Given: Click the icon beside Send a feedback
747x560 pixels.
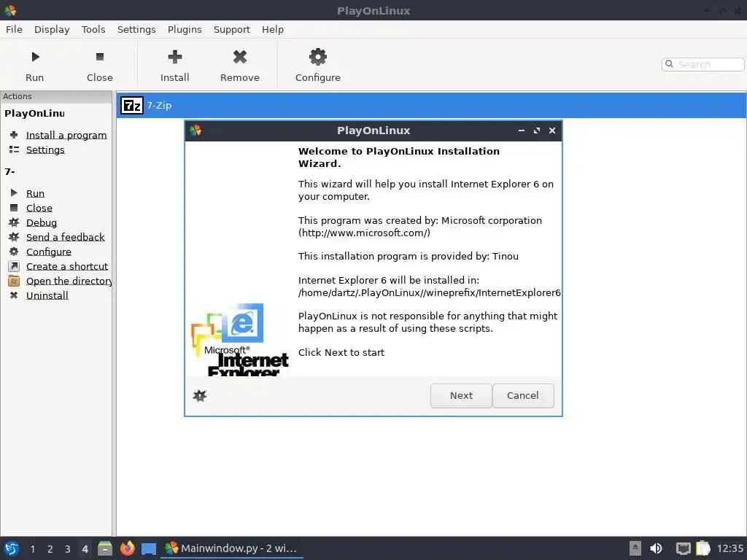Looking at the screenshot, I should click(x=14, y=237).
